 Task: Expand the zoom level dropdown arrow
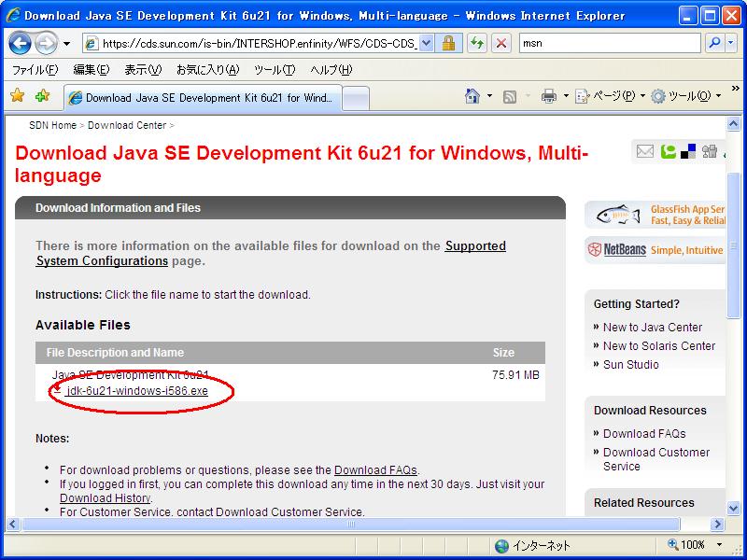pyautogui.click(x=719, y=545)
